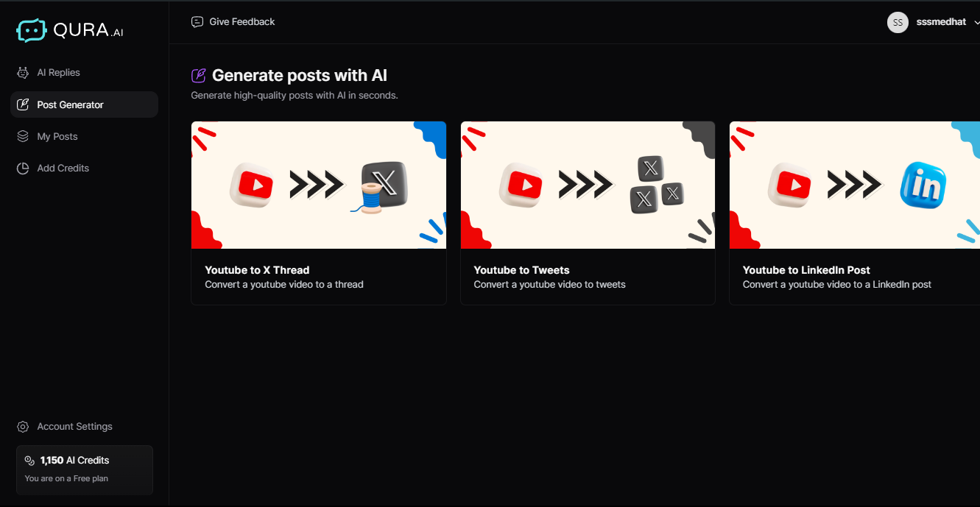Click the Give Feedback speech bubble icon
Image resolution: width=980 pixels, height=507 pixels.
[x=197, y=22]
